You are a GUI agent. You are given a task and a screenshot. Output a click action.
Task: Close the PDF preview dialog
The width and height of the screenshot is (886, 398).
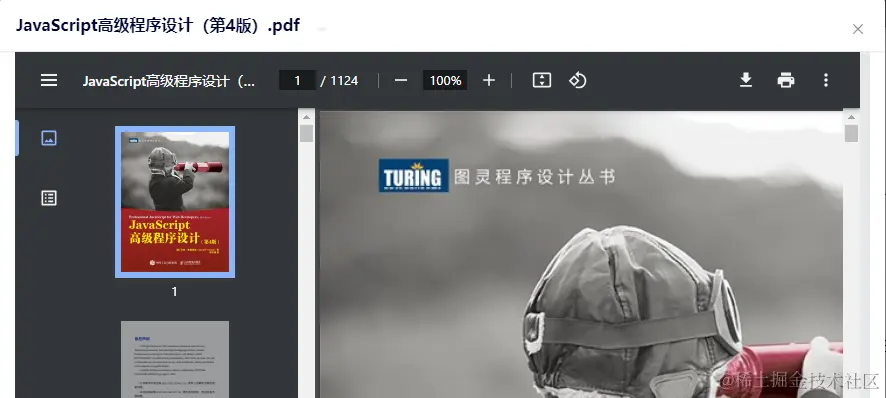pyautogui.click(x=858, y=29)
